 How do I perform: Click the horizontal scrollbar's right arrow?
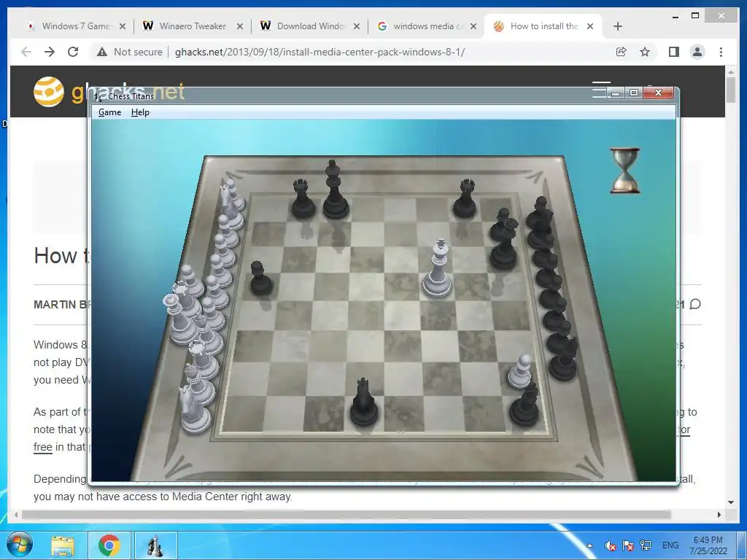click(719, 515)
